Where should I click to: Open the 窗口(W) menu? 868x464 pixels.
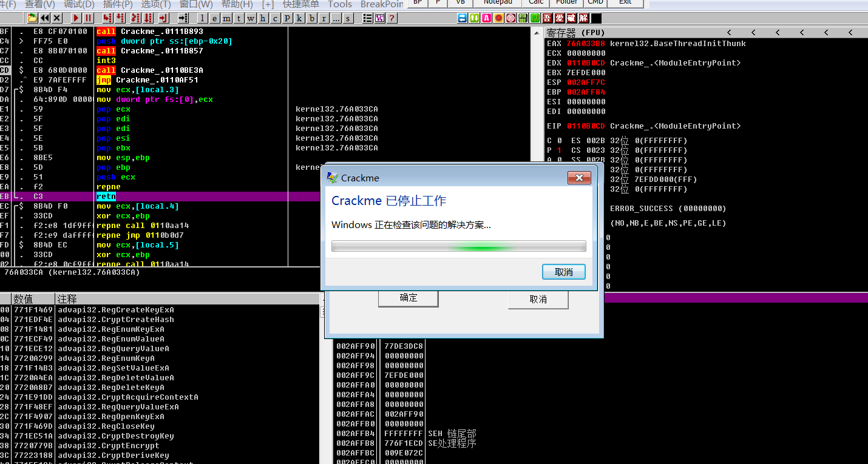(x=196, y=4)
